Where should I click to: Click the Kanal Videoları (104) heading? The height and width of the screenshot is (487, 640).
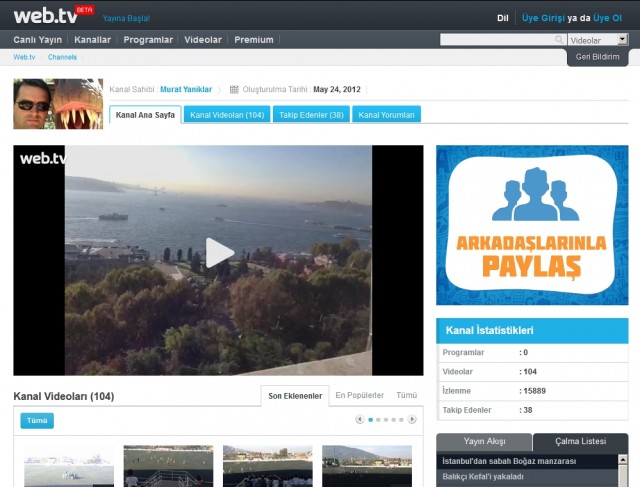64,396
